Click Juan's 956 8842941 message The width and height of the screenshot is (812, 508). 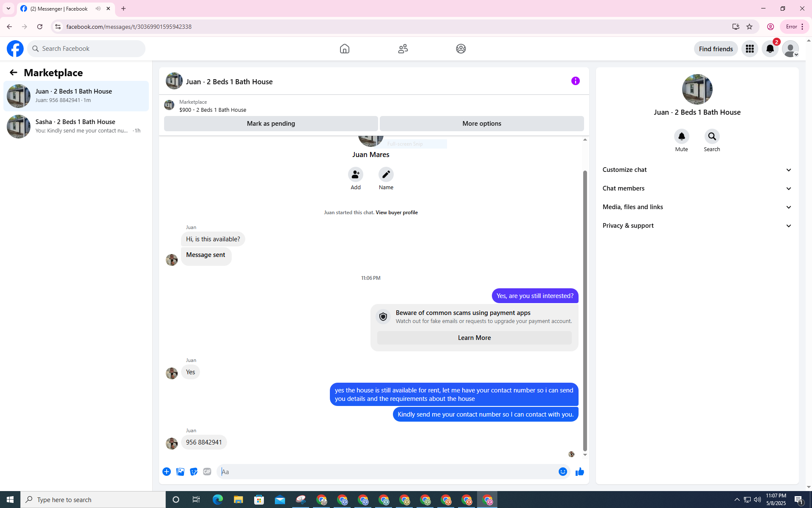pyautogui.click(x=204, y=442)
